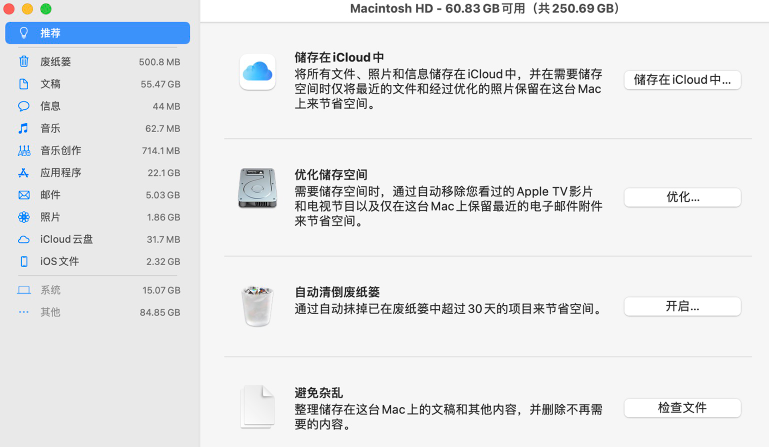Click the ellipsis icon for 其他
The height and width of the screenshot is (447, 769).
click(x=24, y=312)
